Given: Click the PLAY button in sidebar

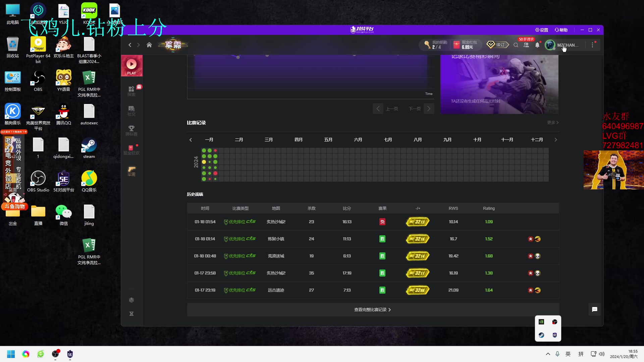Looking at the screenshot, I should (x=131, y=66).
